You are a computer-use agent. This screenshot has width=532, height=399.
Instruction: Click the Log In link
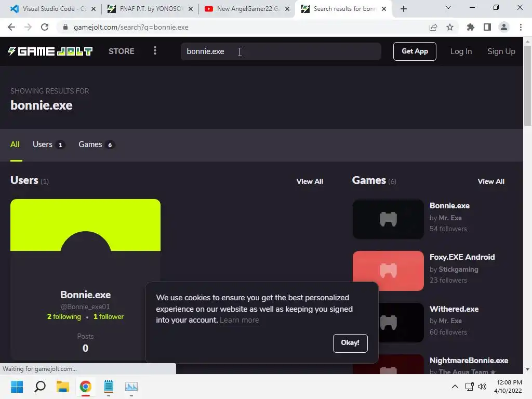[461, 51]
